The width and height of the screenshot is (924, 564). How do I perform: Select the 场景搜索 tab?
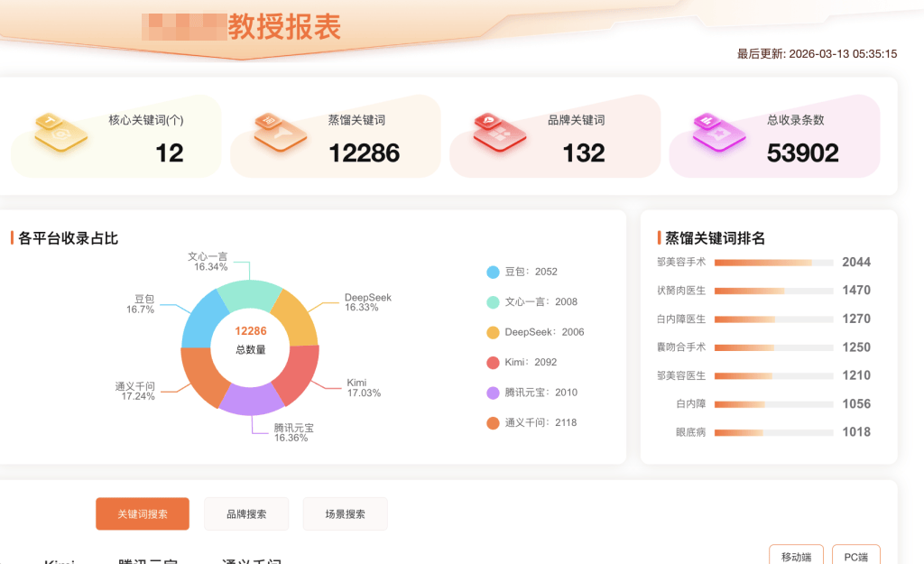point(345,513)
